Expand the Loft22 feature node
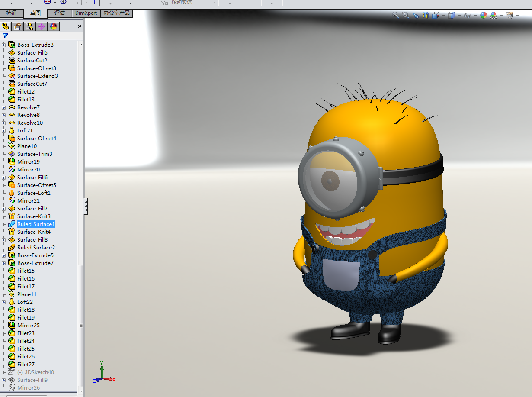The height and width of the screenshot is (397, 532). point(4,302)
